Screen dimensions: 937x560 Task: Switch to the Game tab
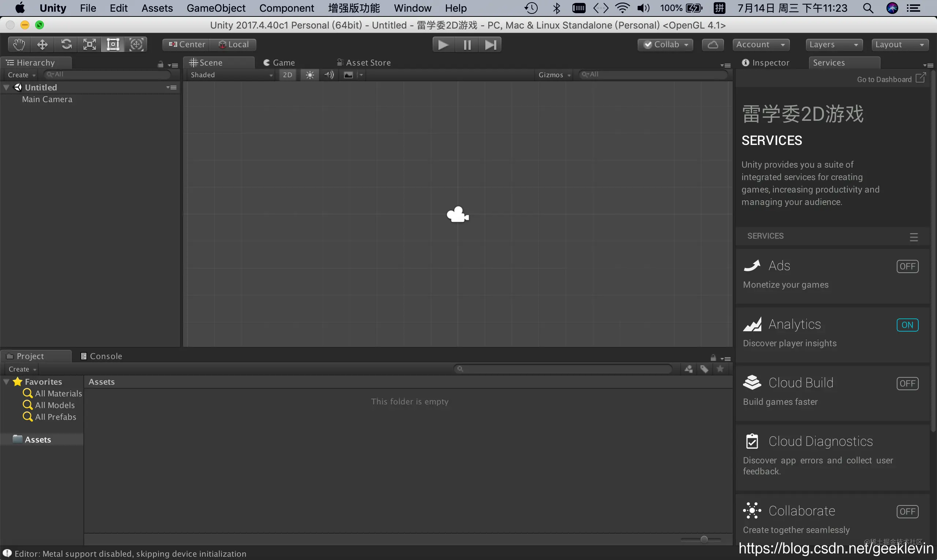click(x=279, y=63)
